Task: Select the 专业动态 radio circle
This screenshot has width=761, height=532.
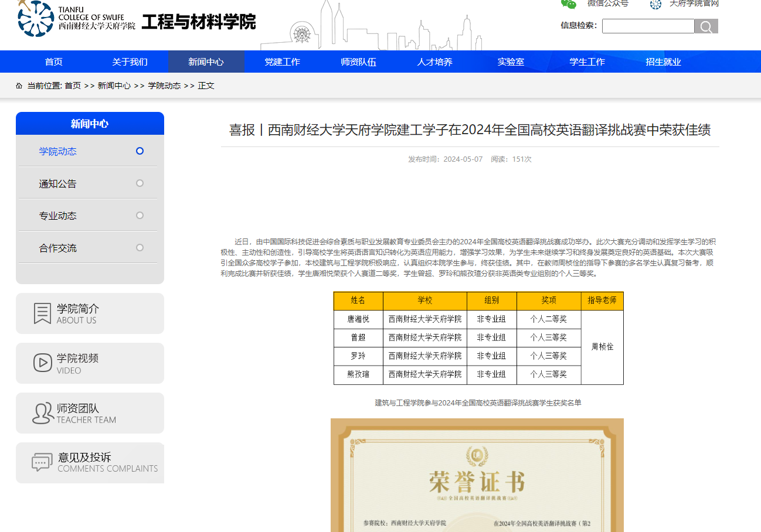Action: click(140, 216)
